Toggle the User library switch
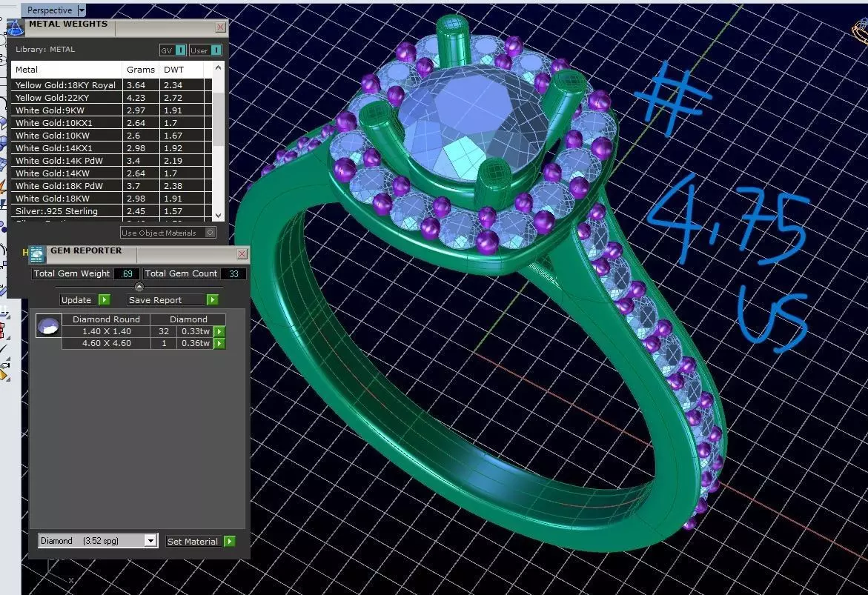This screenshot has height=595, width=868. pos(216,50)
